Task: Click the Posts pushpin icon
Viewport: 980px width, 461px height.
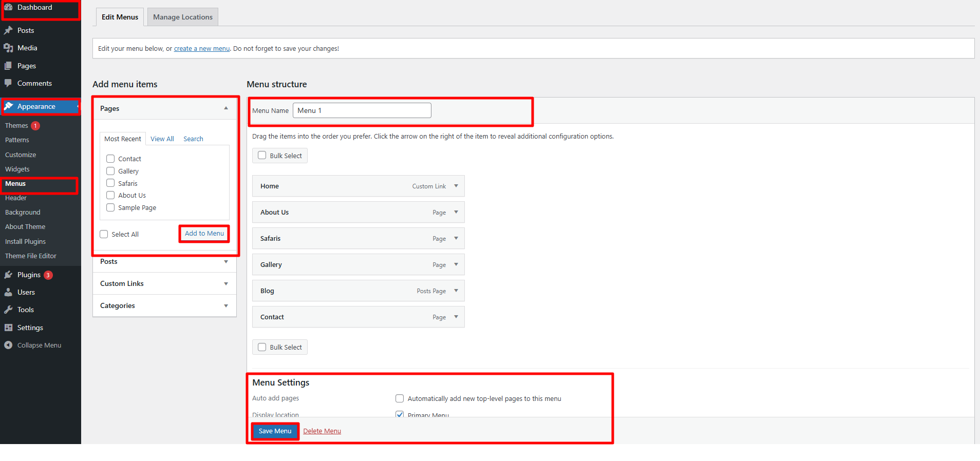Action: coord(8,30)
